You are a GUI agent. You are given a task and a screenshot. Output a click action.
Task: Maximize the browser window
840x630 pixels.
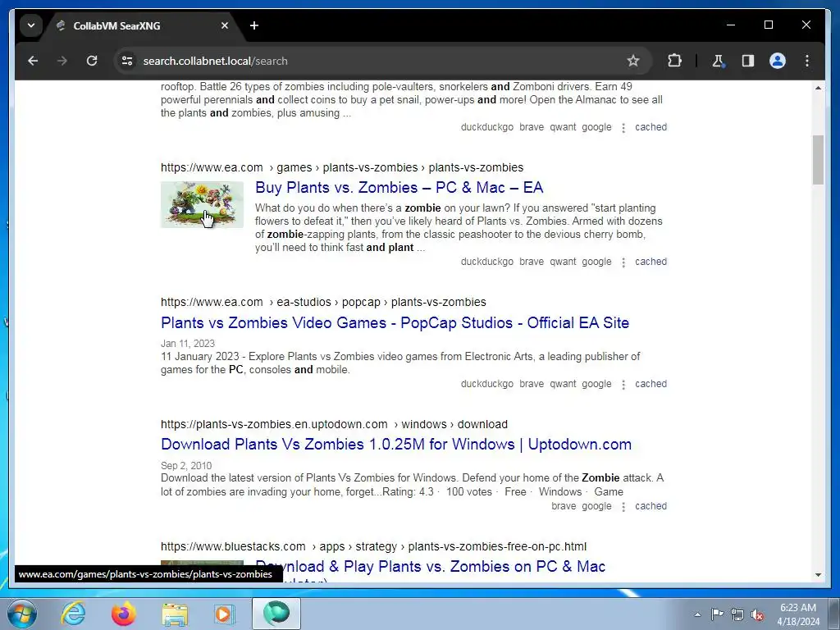click(768, 25)
